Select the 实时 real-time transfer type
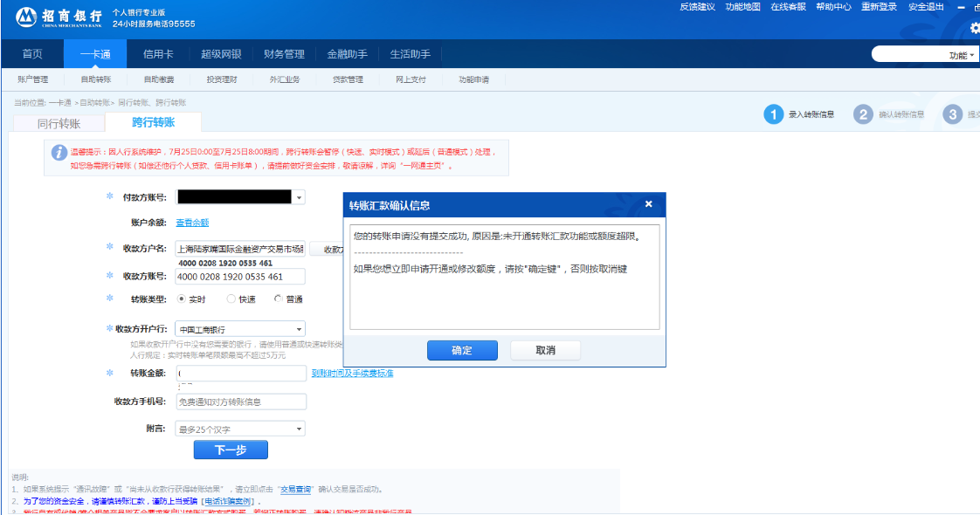Screen dimensions: 980x515 point(182,299)
